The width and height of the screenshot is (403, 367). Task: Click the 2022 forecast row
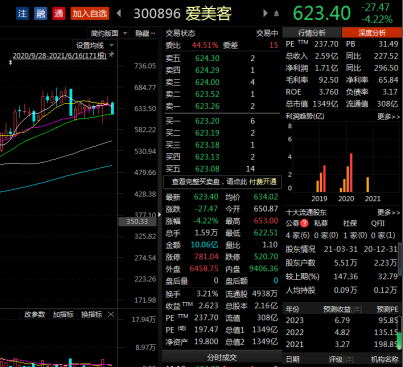pos(342,332)
